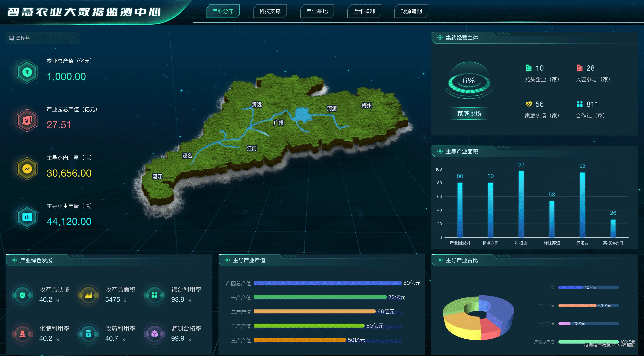The height and width of the screenshot is (356, 644).
Task: Click the red hexagon icon beside 产业园总产值
Action: tap(27, 121)
